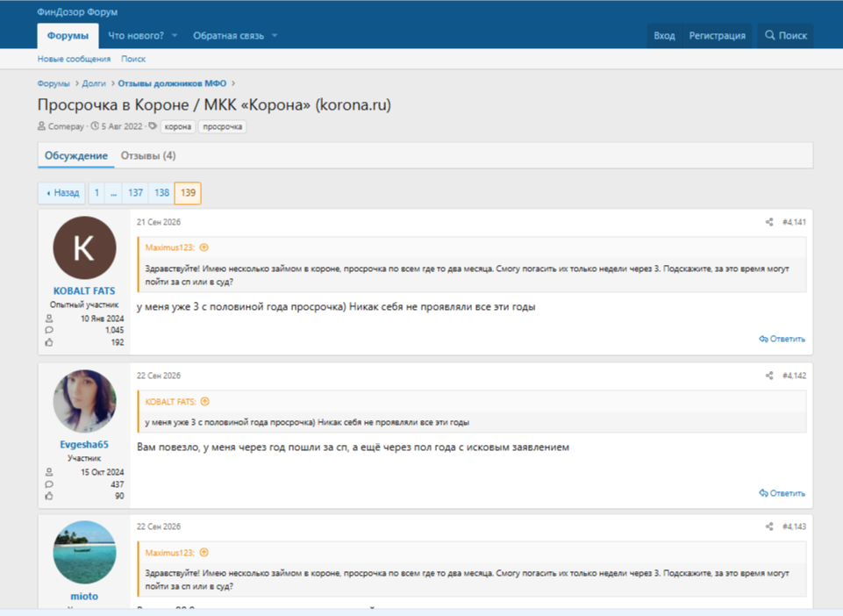Open the mioto username link
Image resolution: width=843 pixels, height=616 pixels.
(84, 596)
